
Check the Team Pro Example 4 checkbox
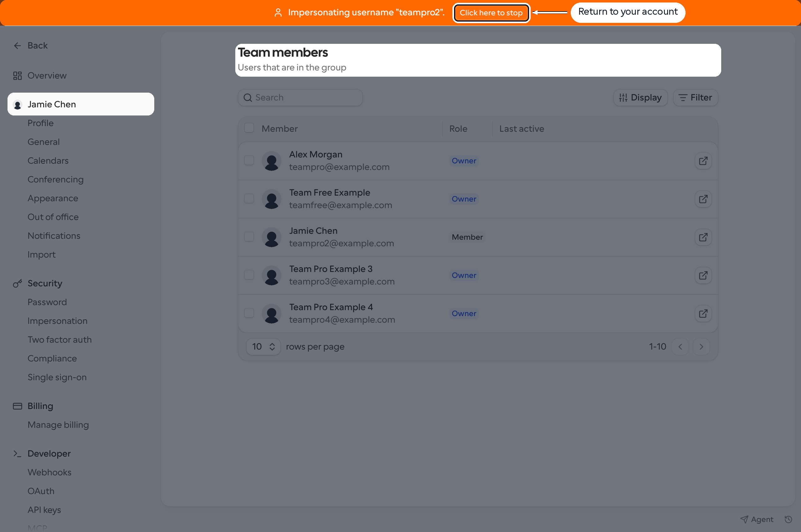pos(249,313)
